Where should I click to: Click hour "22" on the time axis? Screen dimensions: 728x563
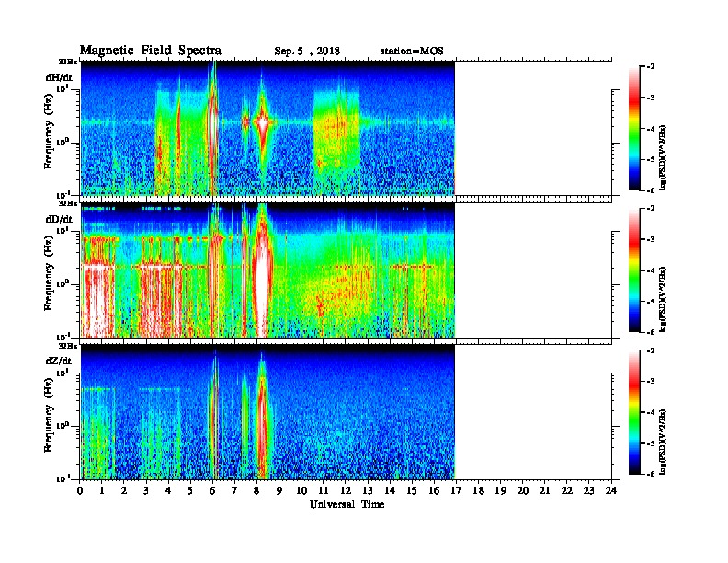(566, 491)
